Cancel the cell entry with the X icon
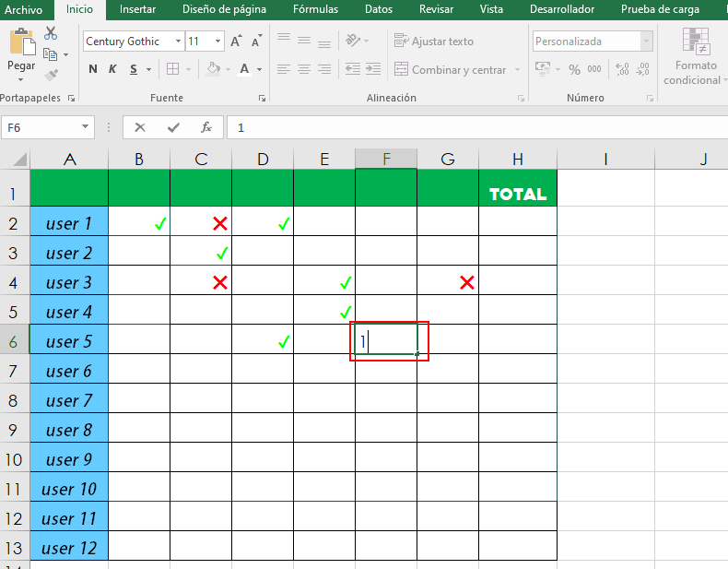Viewport: 728px width, 569px height. [x=140, y=127]
